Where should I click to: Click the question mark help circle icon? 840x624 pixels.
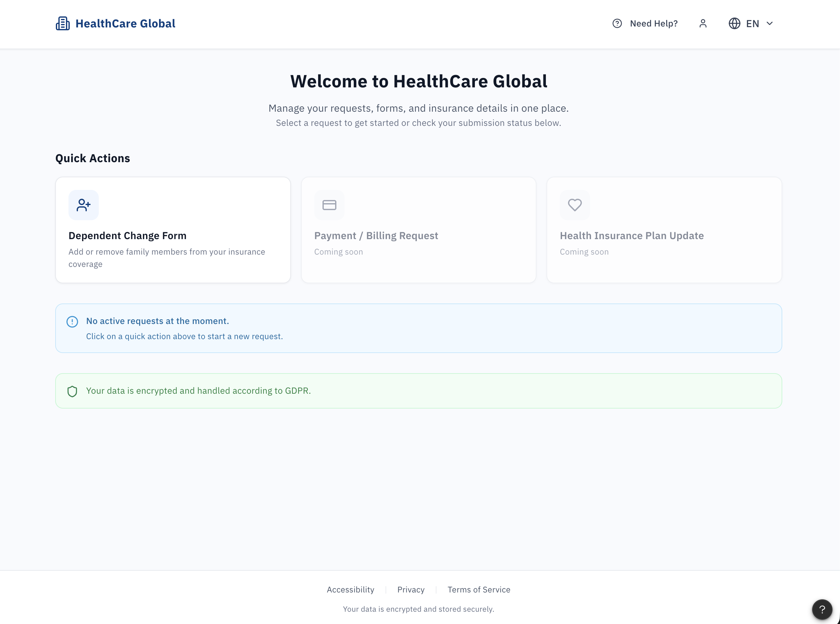pos(617,23)
